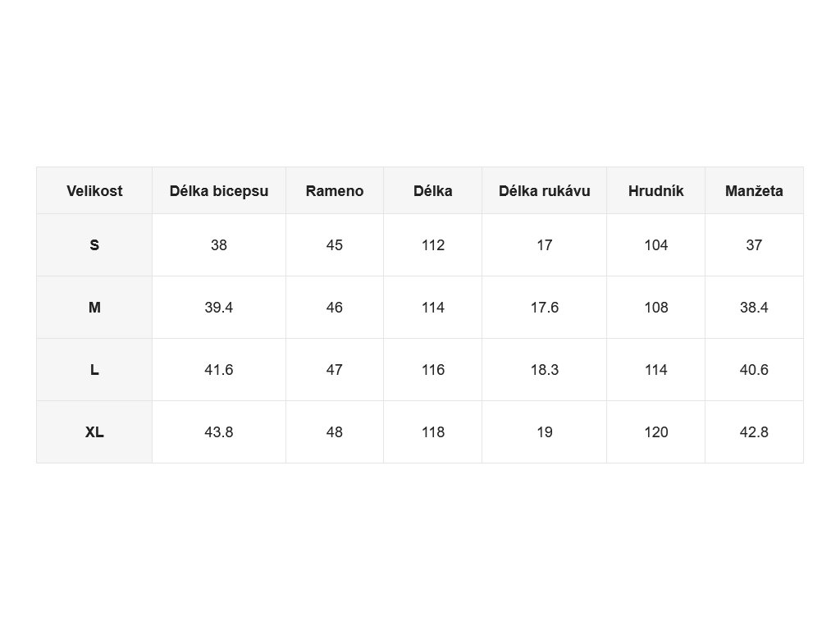Click the M size row label

pyautogui.click(x=94, y=308)
